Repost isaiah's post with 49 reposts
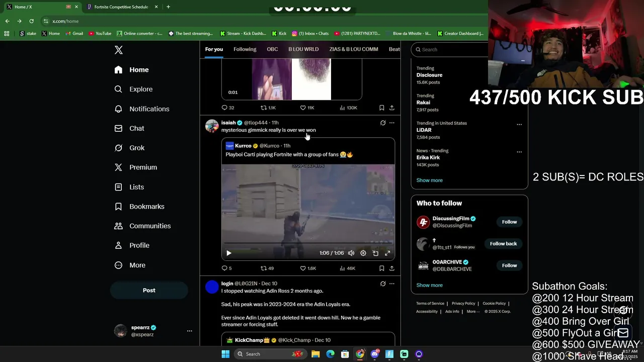The width and height of the screenshot is (644, 362). (267, 268)
